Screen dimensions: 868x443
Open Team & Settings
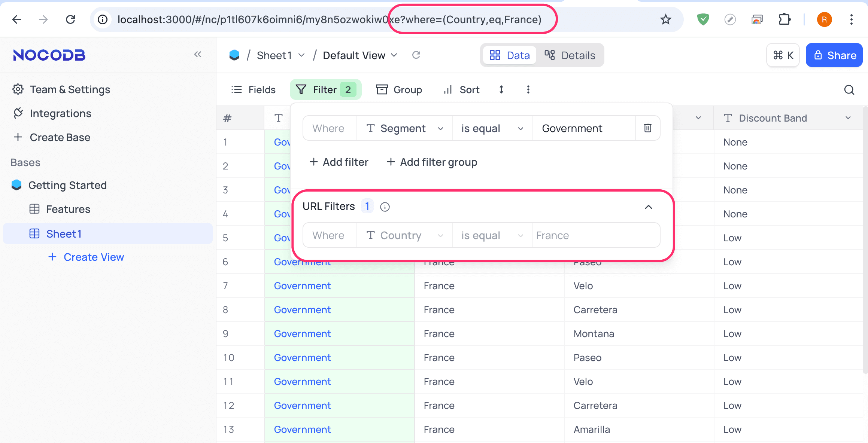[x=70, y=89]
